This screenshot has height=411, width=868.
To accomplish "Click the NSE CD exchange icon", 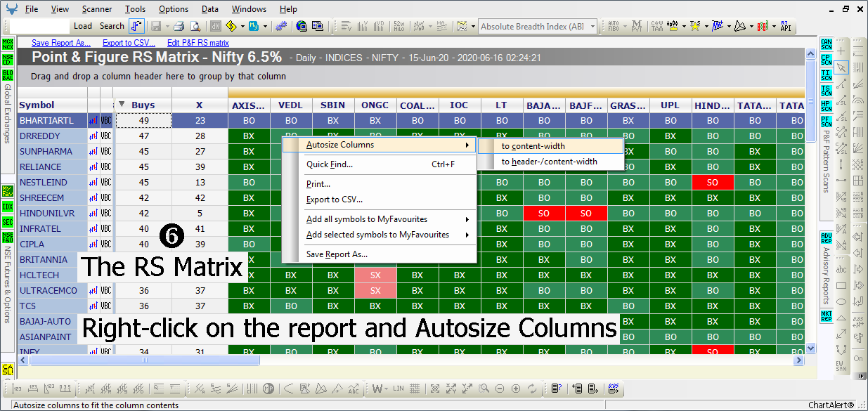I will tap(8, 59).
